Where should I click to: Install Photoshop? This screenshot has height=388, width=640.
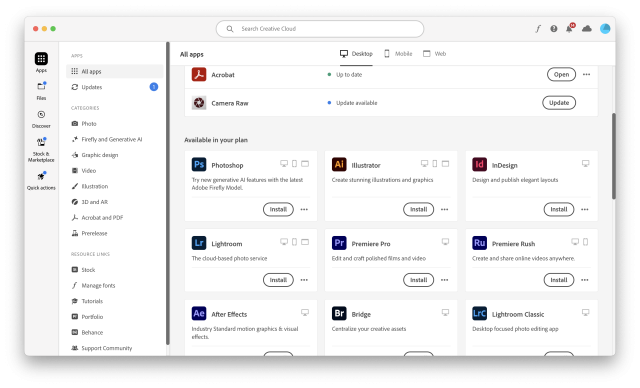click(x=278, y=209)
